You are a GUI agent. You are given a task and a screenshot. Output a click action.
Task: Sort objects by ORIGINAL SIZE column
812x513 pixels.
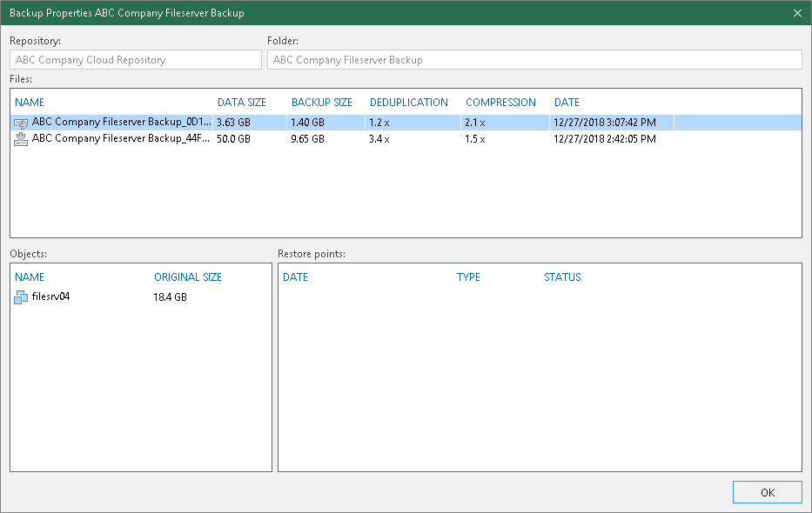pos(188,277)
